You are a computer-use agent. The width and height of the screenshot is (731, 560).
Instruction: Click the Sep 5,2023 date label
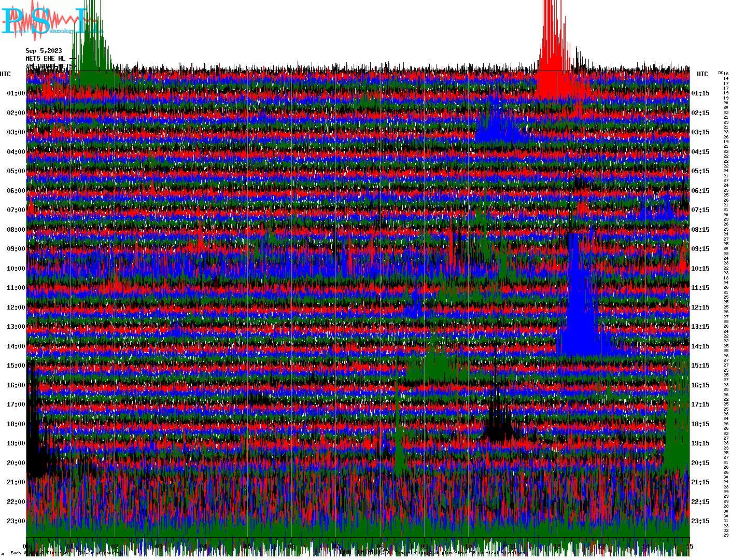(44, 51)
